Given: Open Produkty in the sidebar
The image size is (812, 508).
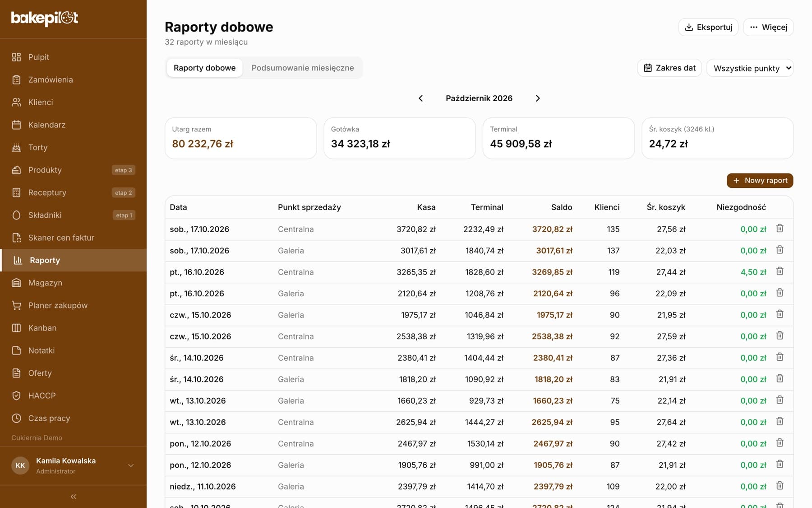Looking at the screenshot, I should pyautogui.click(x=74, y=170).
